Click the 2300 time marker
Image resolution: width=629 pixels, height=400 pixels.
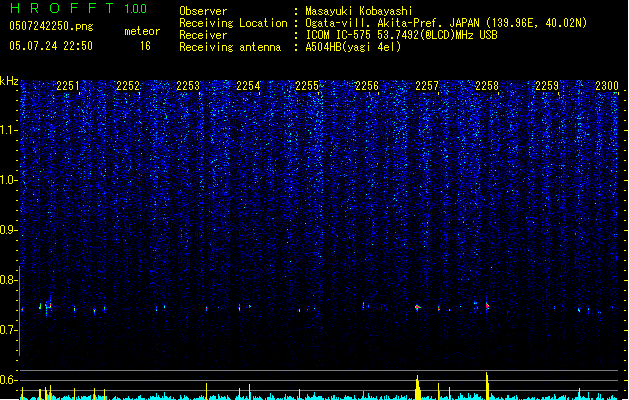point(607,86)
